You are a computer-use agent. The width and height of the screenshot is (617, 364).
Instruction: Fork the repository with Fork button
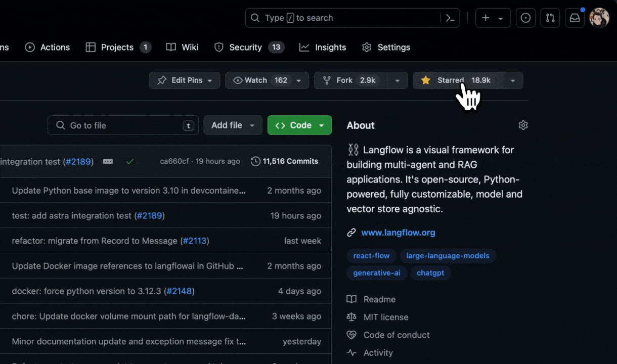click(x=351, y=80)
